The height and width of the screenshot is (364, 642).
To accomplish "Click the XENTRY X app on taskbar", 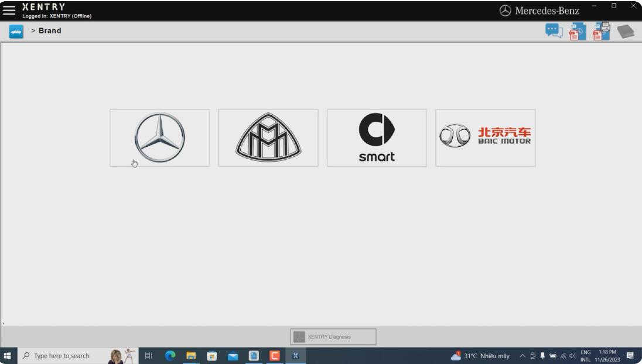I will (295, 356).
